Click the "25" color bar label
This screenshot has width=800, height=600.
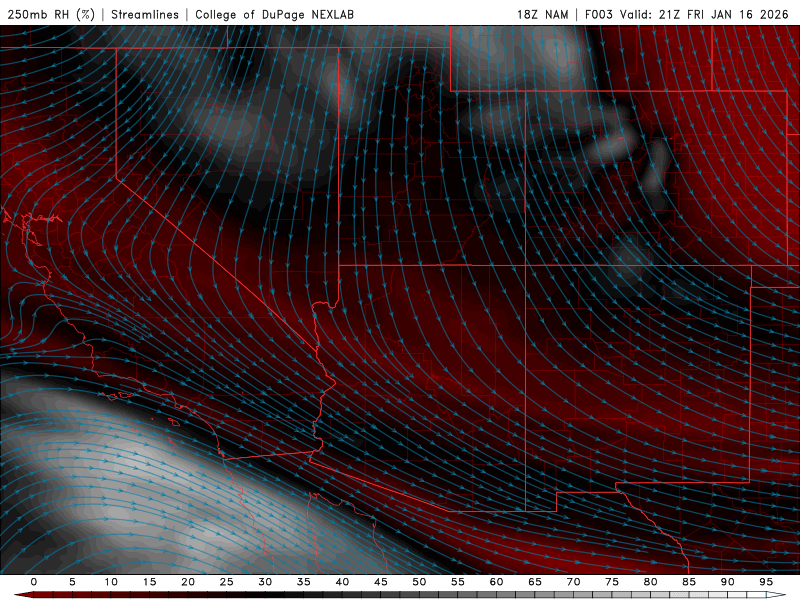[x=227, y=582]
